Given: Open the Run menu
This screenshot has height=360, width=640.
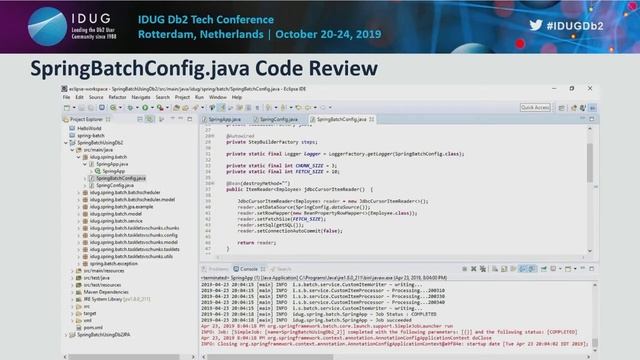Looking at the screenshot, I should pyautogui.click(x=199, y=97).
